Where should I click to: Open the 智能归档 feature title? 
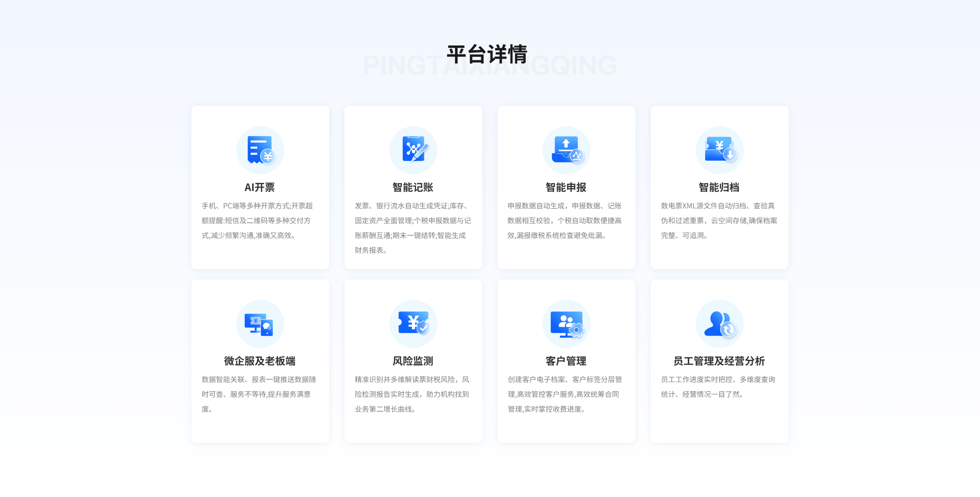pyautogui.click(x=719, y=187)
